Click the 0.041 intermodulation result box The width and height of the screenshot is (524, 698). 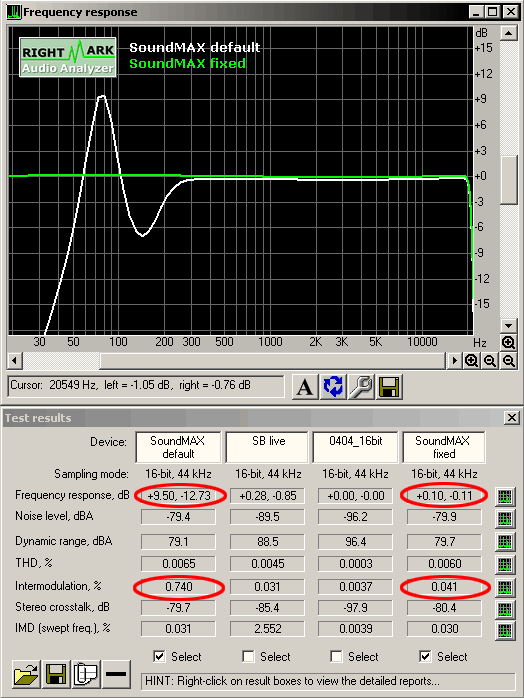coord(444,587)
